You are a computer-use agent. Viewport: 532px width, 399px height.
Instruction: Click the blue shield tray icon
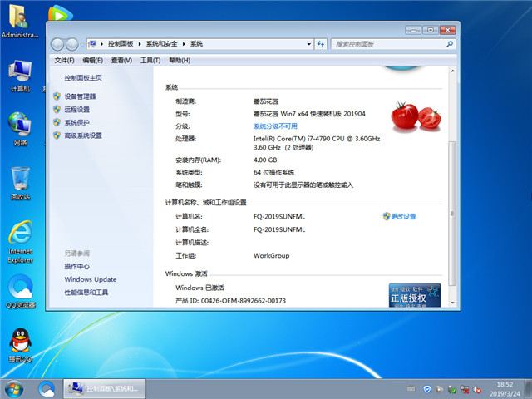[427, 389]
